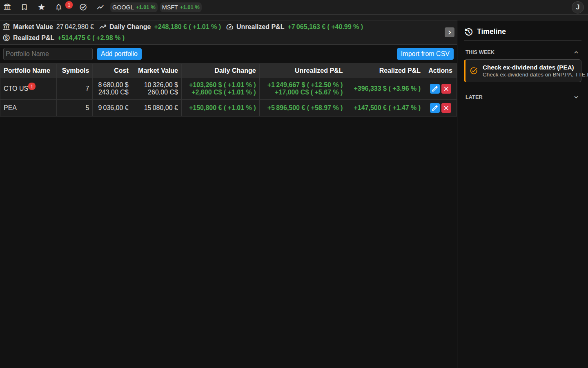Viewport: 588px width, 368px height.
Task: Open the tasks check-circle icon in top bar
Action: 83,7
